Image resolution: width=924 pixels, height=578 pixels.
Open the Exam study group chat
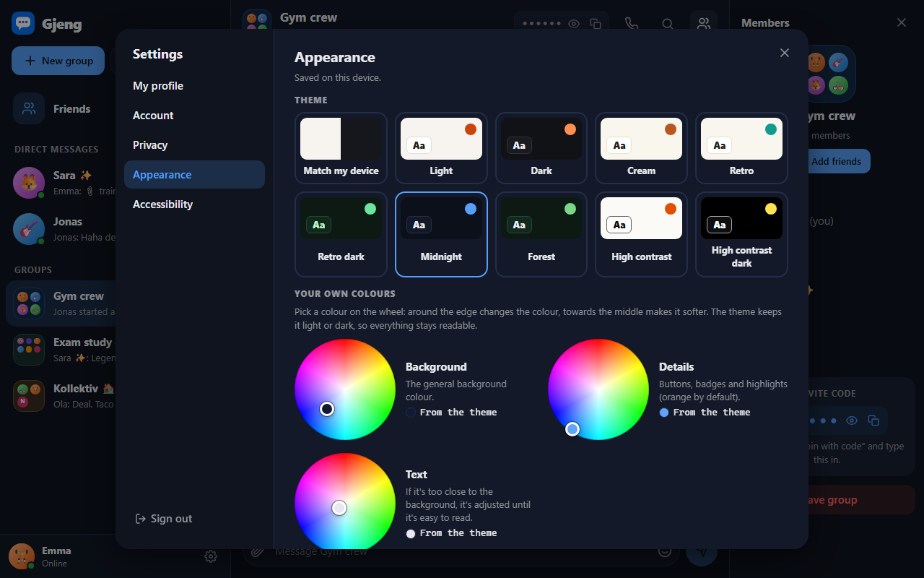point(61,350)
